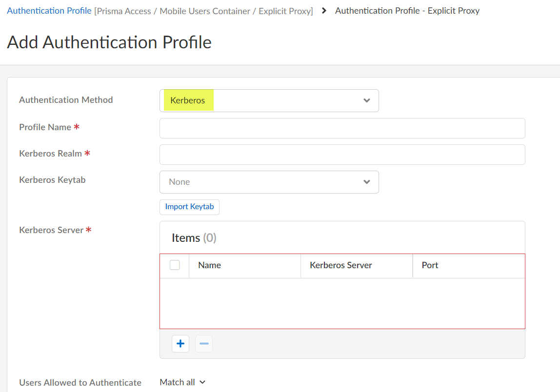This screenshot has width=560, height=392.
Task: Focus the Profile Name text field
Action: click(342, 128)
